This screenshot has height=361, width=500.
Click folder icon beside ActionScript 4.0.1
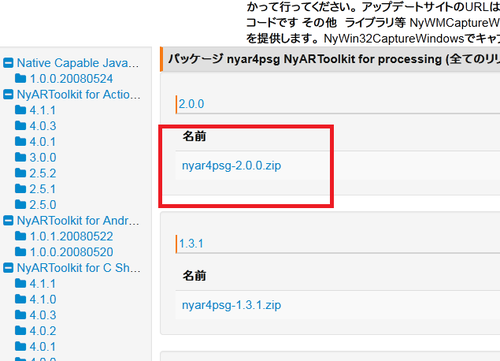click(x=21, y=141)
